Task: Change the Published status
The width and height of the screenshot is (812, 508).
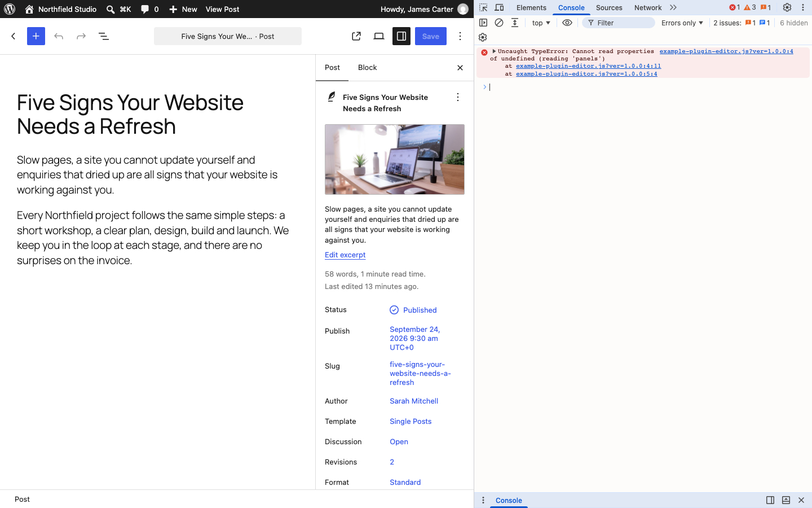Action: (x=414, y=310)
